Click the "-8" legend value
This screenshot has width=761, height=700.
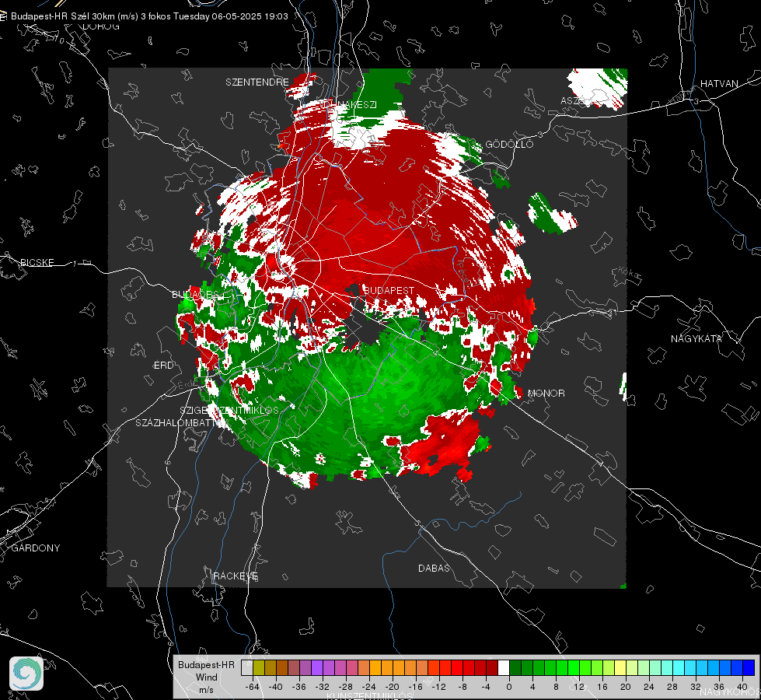pos(463,687)
